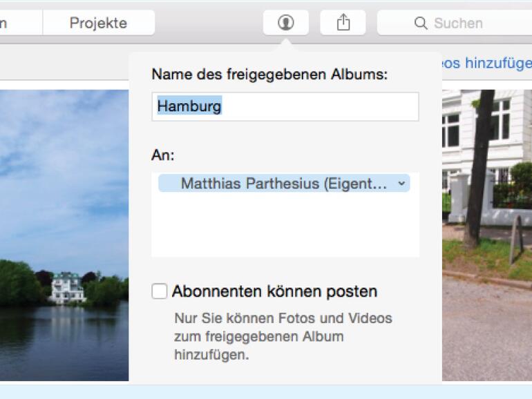
Task: Click the Hamburg album name field
Action: coord(285,106)
